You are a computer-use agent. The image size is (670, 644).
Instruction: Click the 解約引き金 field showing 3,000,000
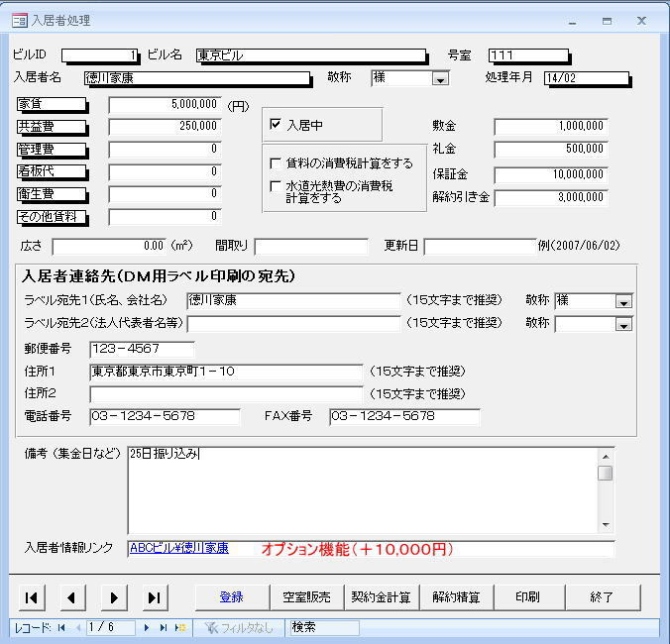click(x=550, y=198)
